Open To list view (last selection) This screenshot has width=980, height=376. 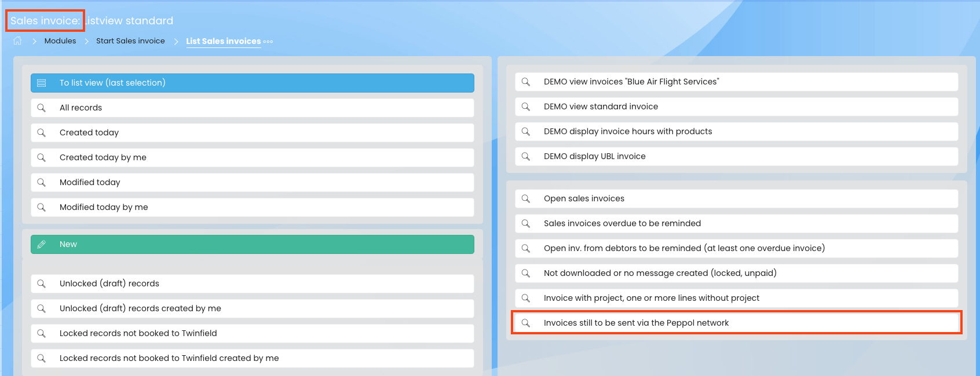[253, 83]
